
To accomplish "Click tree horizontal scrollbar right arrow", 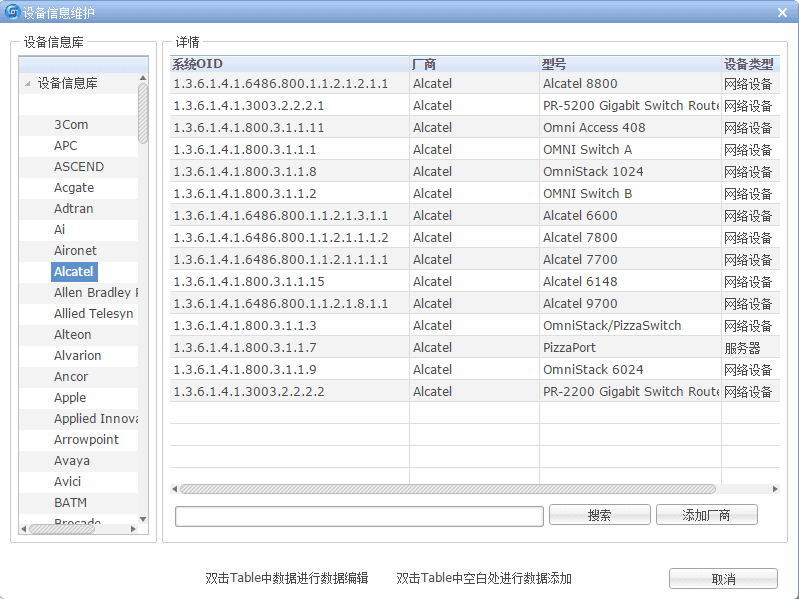I will click(134, 529).
